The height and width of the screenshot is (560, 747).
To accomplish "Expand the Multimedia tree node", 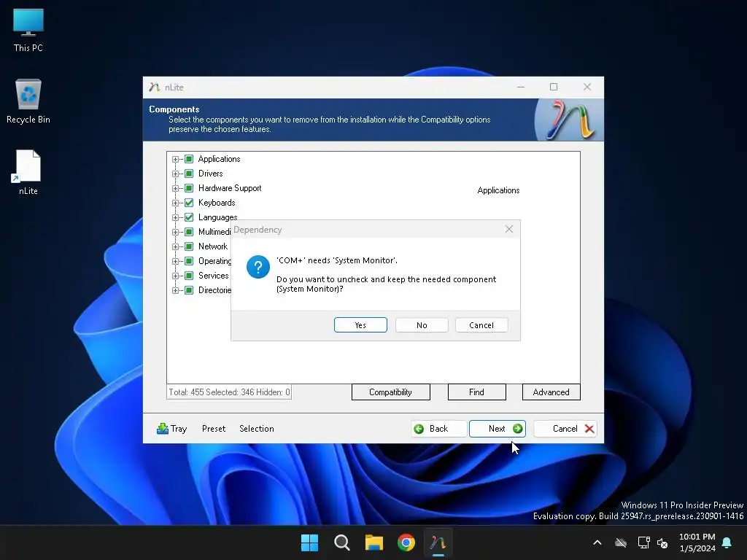I will pos(175,232).
